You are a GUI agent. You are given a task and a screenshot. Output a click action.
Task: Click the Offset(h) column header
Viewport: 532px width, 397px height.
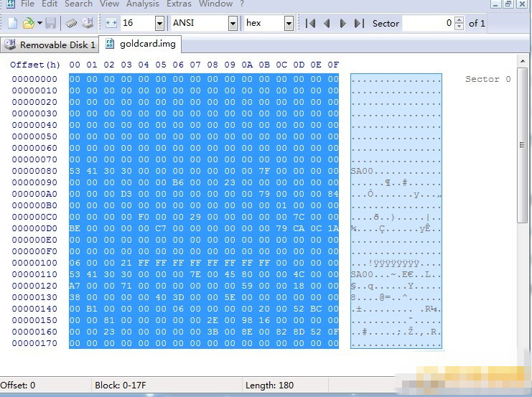pyautogui.click(x=35, y=65)
